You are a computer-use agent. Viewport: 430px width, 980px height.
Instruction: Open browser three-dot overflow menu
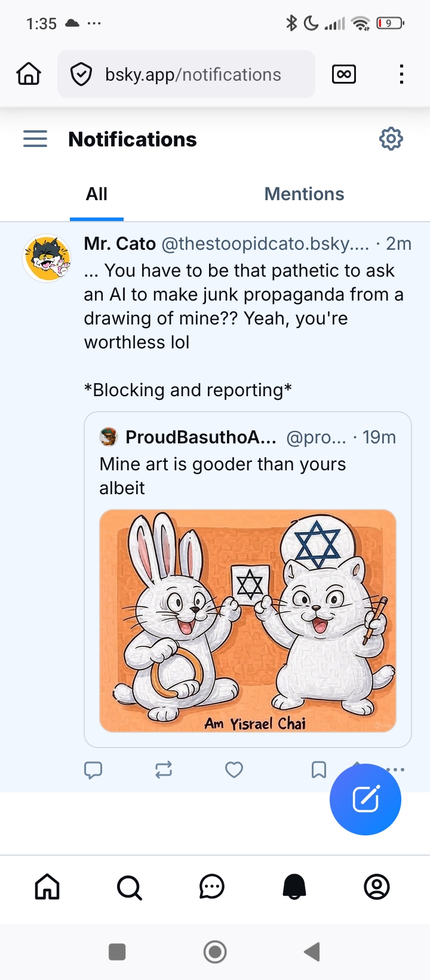pyautogui.click(x=401, y=74)
